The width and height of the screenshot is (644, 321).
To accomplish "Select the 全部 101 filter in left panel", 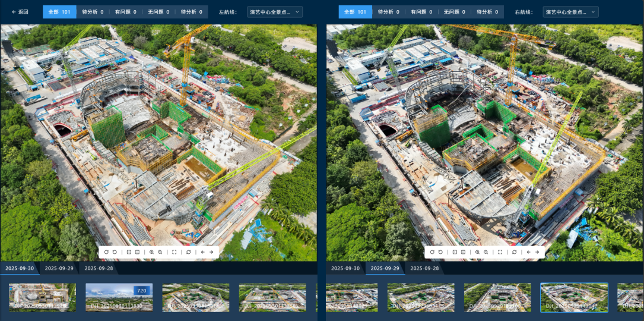I will click(59, 12).
